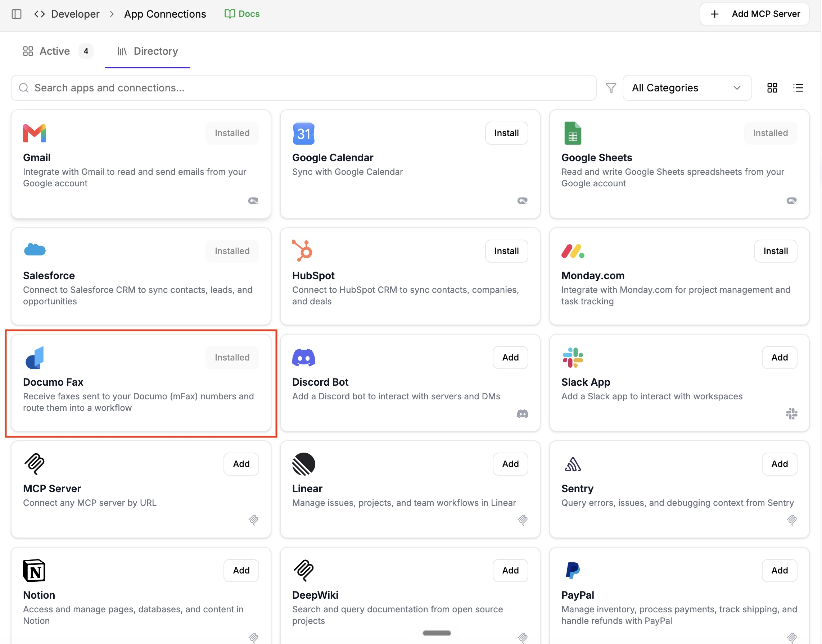Add the MCP Server connection
822x644 pixels.
[241, 464]
